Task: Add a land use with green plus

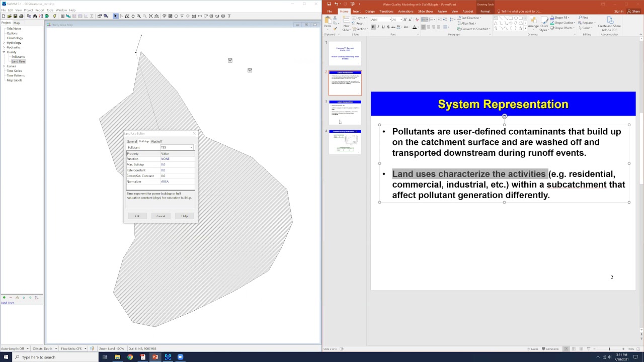Action: pyautogui.click(x=4, y=298)
